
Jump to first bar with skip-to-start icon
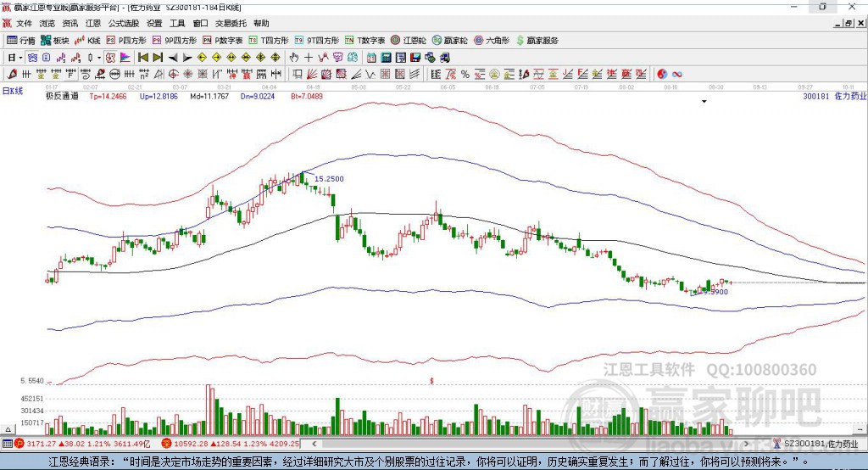142,58
